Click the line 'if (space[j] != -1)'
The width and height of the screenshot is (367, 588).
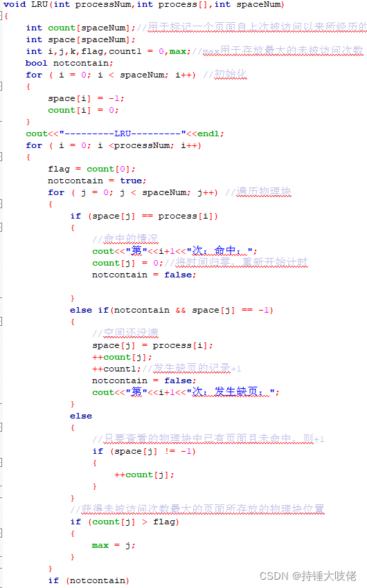144,451
